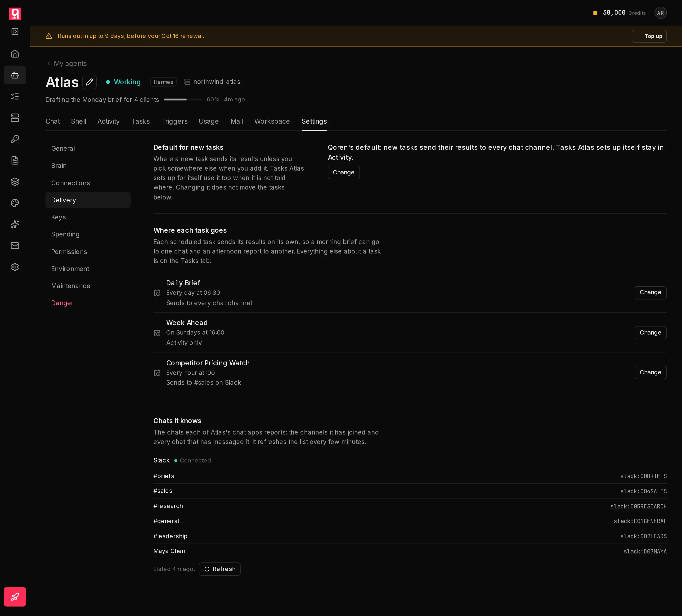Select Brain in settings menu
682x616 pixels.
point(88,166)
